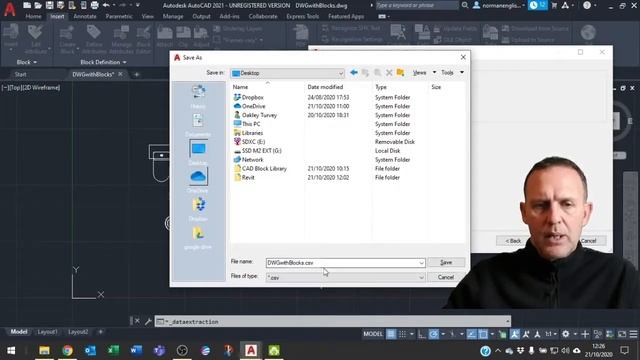Click the search magnifier in title bar
This screenshot has height=360, width=640.
point(465,5)
